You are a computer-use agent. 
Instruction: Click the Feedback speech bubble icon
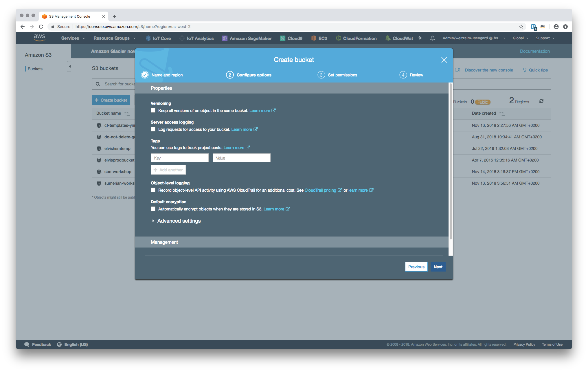click(x=27, y=344)
